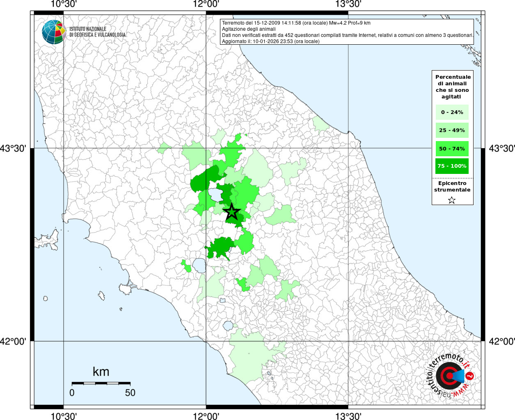
Task: Click the km scale bar
Action: (101, 383)
